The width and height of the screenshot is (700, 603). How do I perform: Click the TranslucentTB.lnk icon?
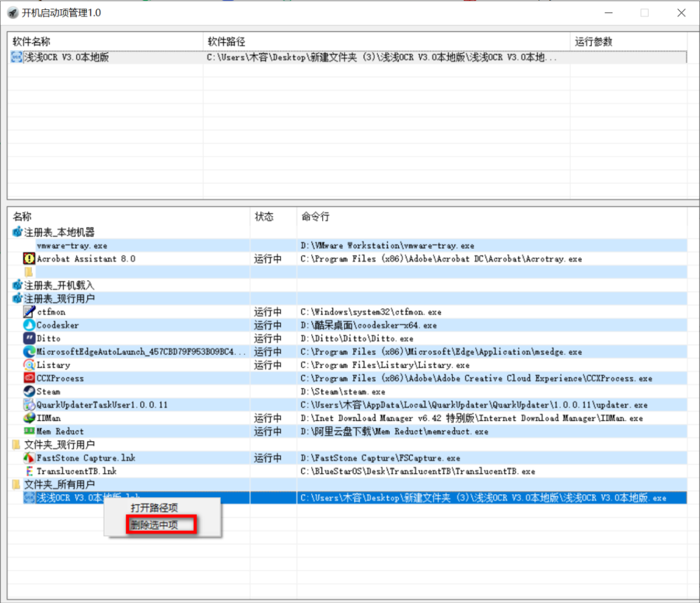tap(29, 471)
